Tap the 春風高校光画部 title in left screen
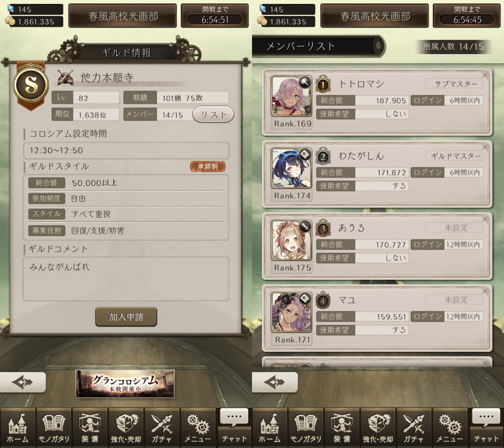The image size is (504, 448). pyautogui.click(x=123, y=16)
